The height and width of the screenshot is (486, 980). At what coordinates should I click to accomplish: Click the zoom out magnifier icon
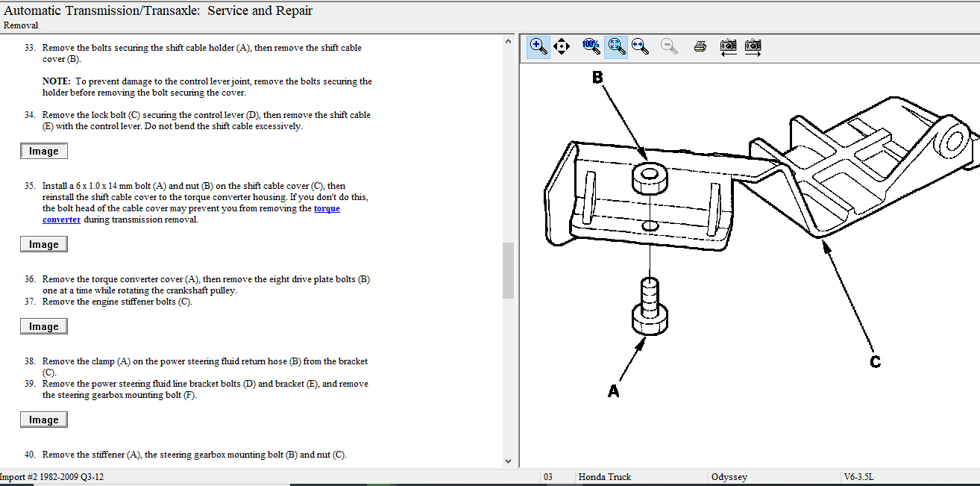click(669, 46)
